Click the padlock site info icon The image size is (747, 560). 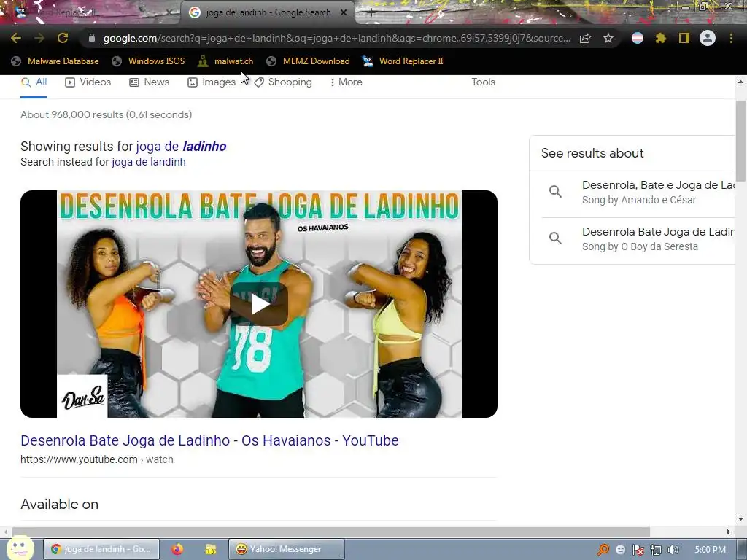pyautogui.click(x=92, y=38)
